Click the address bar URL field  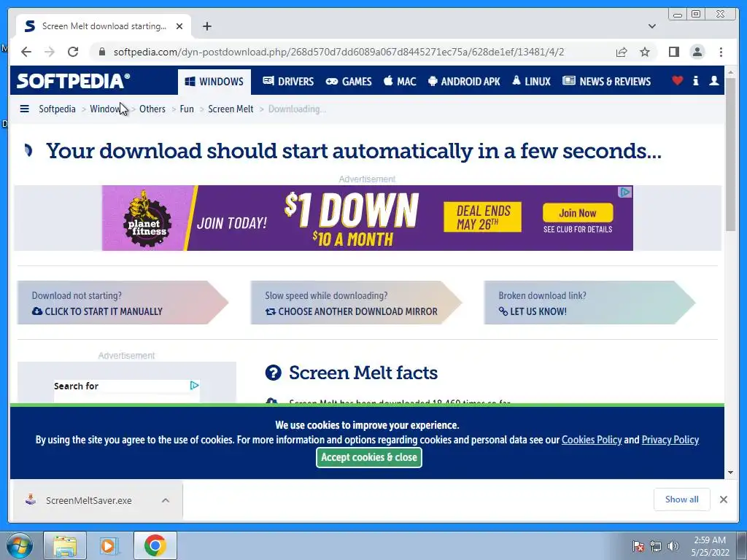[338, 52]
